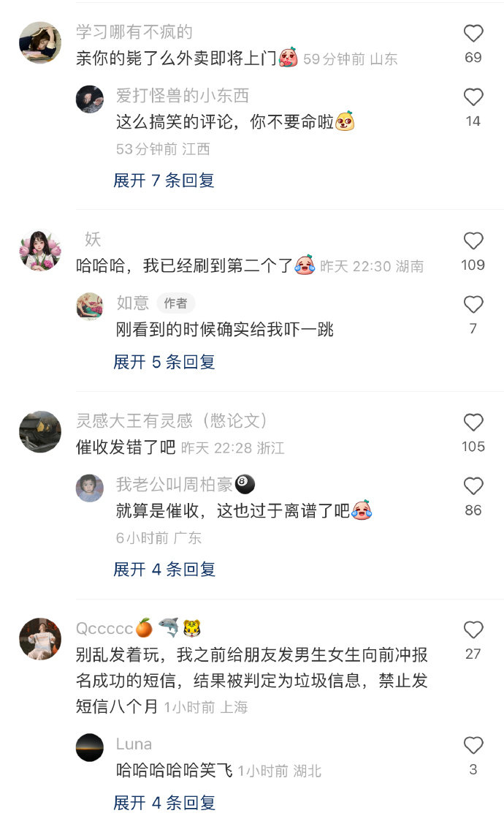Expand 7 replies under the takeout comment
Screen dimensions: 504x824
point(164,181)
